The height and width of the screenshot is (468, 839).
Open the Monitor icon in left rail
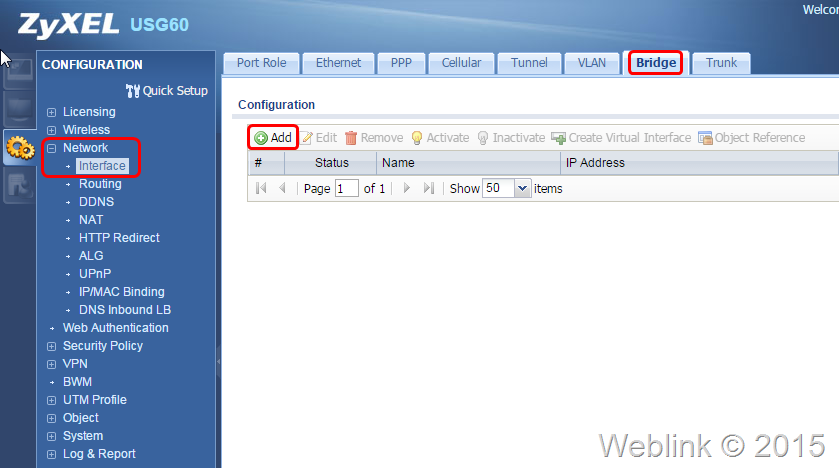19,109
